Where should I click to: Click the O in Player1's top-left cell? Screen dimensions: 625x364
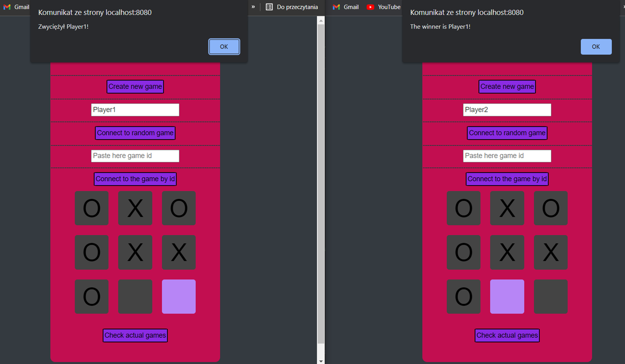[92, 208]
